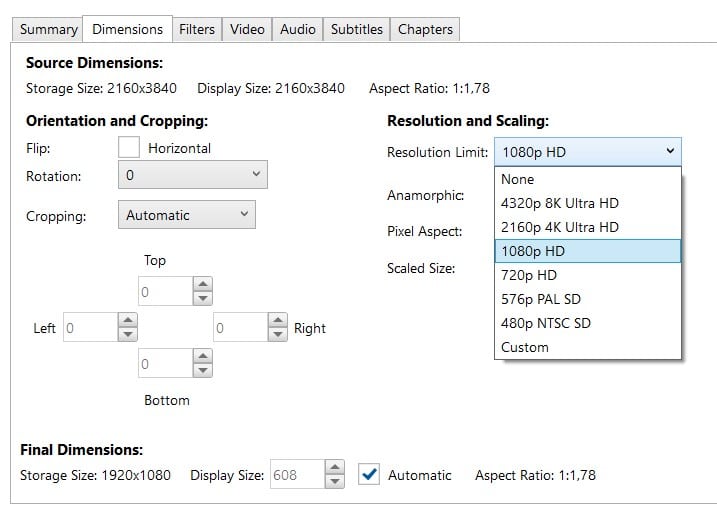
Task: Decrease the Right crop value using down arrow
Action: [x=277, y=334]
